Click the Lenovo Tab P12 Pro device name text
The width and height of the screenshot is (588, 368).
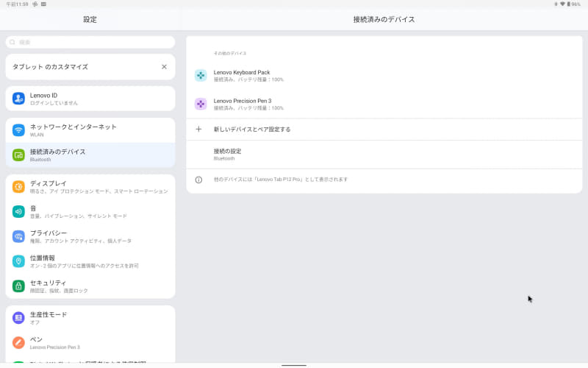(279, 180)
